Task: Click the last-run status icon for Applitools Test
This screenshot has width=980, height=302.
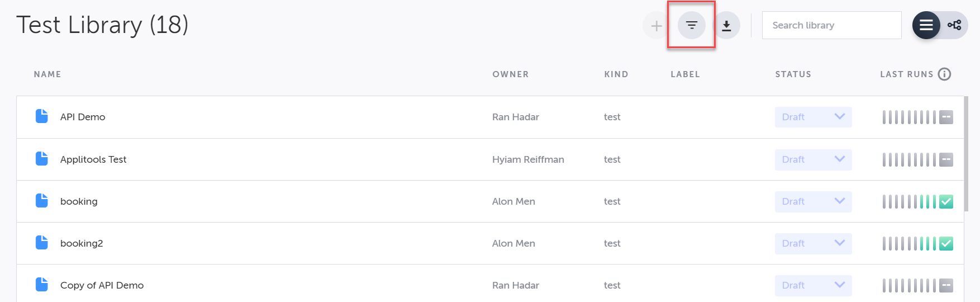Action: pos(946,159)
